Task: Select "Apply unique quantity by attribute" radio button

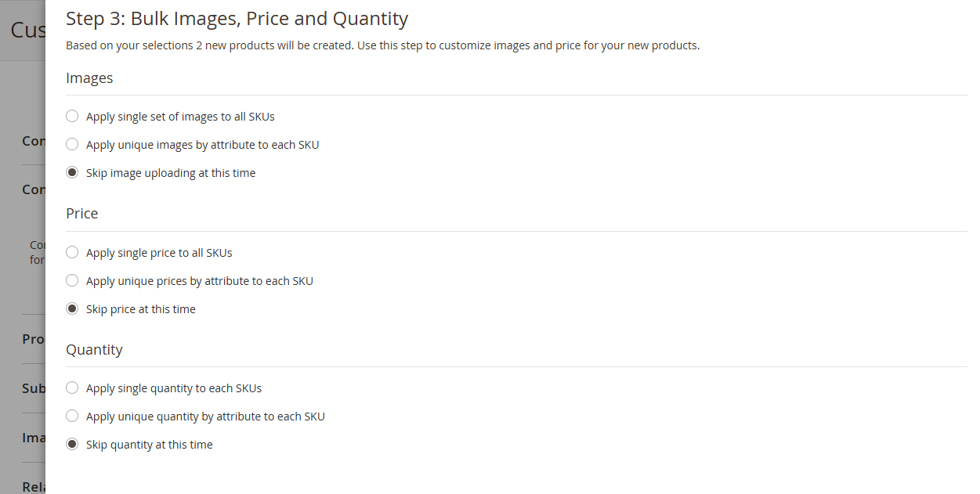Action: (x=72, y=416)
